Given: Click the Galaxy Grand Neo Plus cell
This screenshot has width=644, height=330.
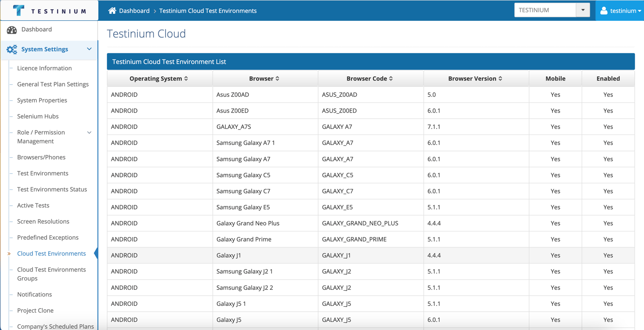Looking at the screenshot, I should (x=265, y=223).
